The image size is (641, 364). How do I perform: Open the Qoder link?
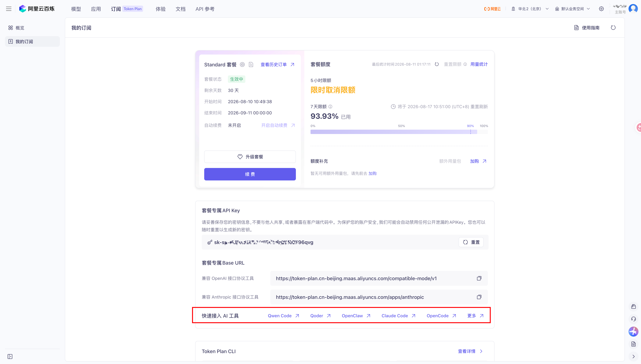[320, 316]
